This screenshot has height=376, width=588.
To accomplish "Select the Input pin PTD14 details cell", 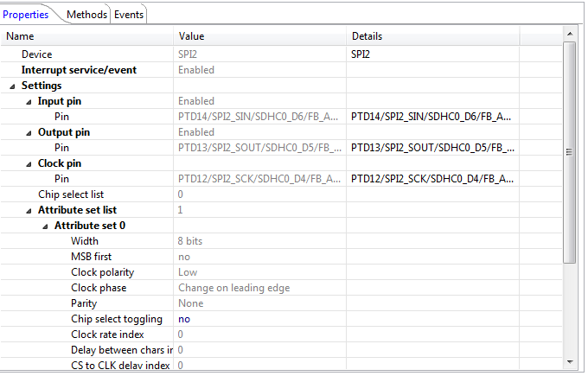I will pos(432,117).
